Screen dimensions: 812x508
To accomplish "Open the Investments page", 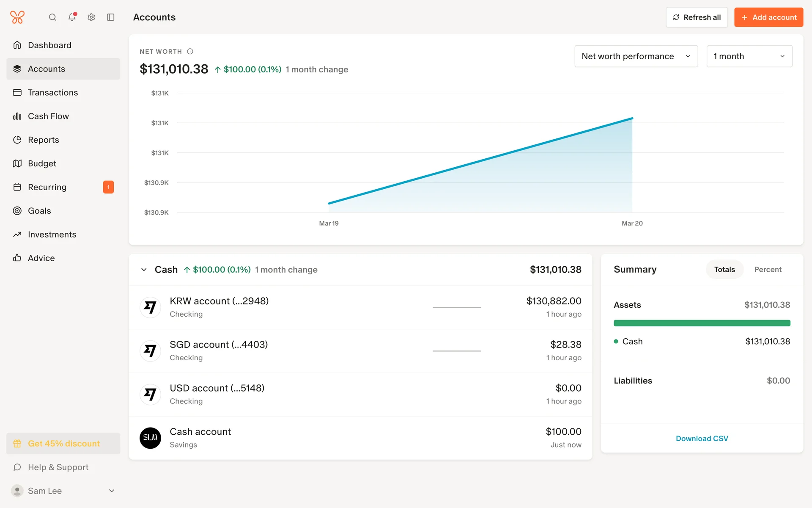I will click(x=52, y=235).
